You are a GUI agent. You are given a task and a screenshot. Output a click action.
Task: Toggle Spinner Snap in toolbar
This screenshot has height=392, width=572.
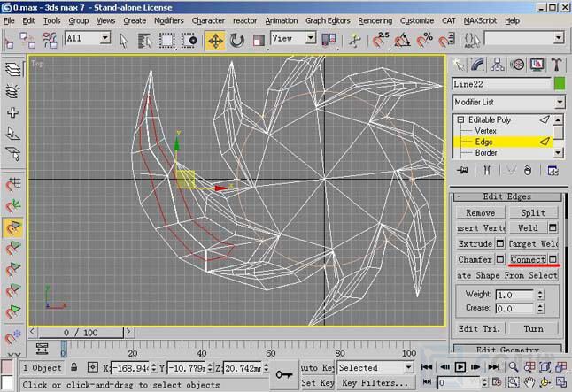[x=446, y=40]
